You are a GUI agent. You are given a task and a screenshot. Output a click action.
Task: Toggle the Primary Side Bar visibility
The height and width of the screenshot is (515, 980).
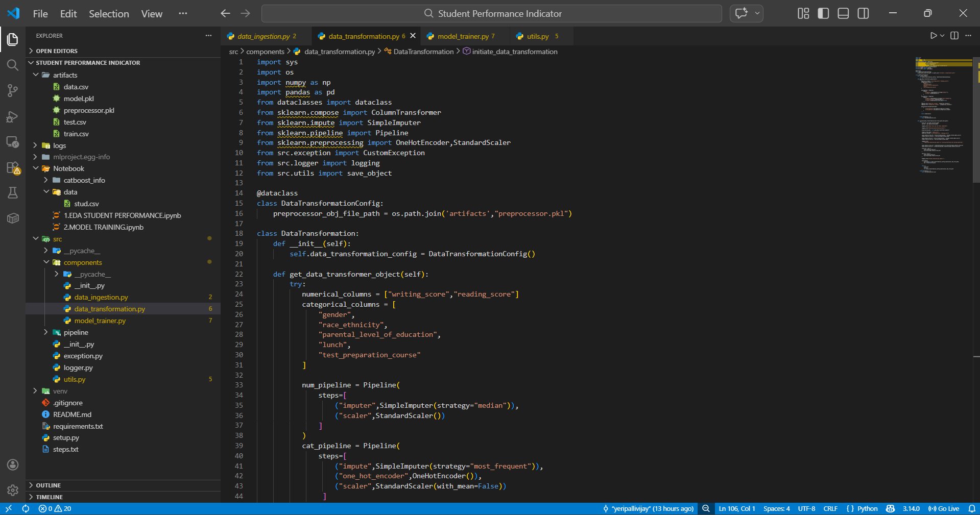(823, 13)
